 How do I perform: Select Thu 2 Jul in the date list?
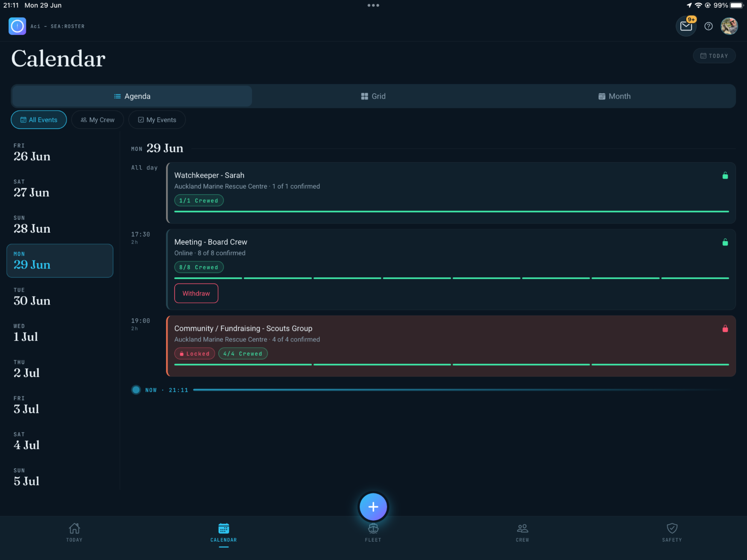point(60,369)
